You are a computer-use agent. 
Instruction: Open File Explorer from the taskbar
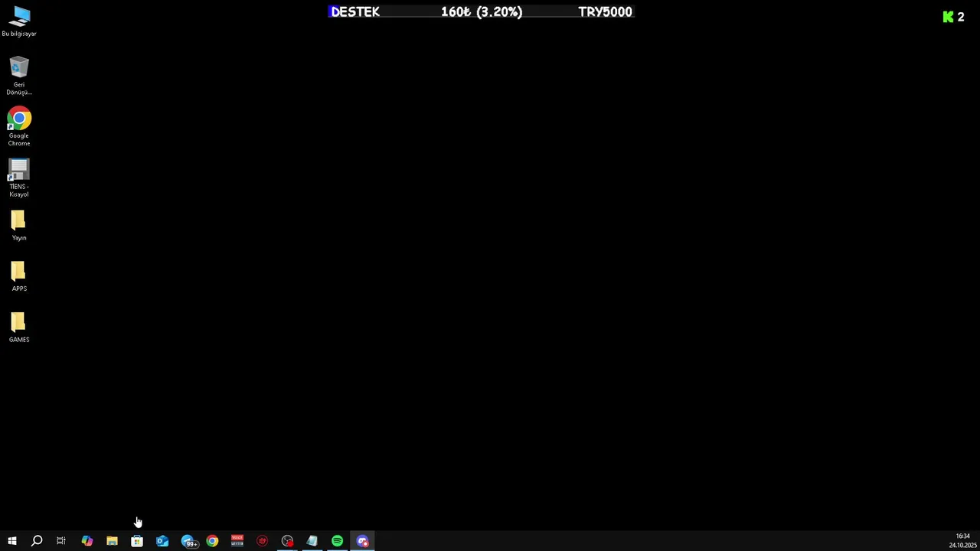(112, 541)
